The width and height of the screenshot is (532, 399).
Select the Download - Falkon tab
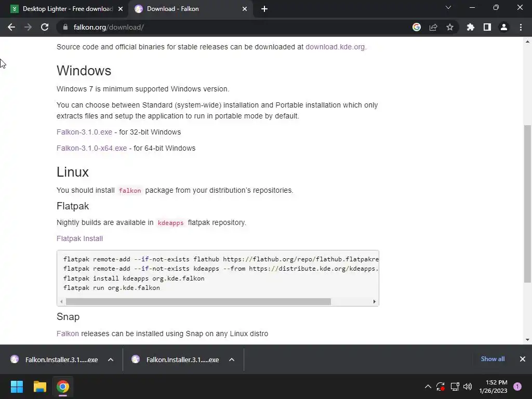pyautogui.click(x=190, y=9)
